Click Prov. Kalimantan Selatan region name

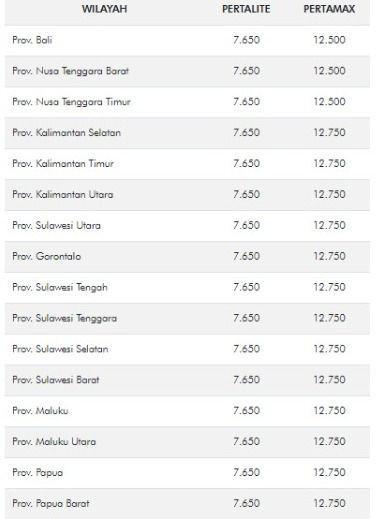pos(66,133)
